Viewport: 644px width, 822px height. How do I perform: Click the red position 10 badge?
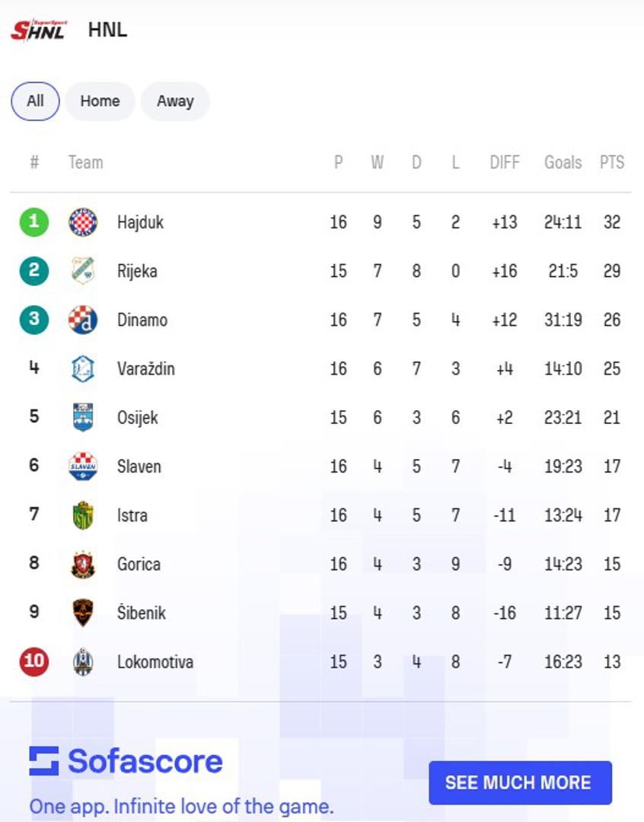(34, 661)
